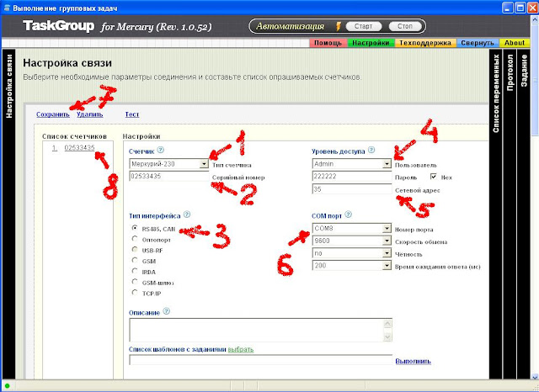Click help icon beside COM порт
The image size is (539, 392).
click(348, 215)
